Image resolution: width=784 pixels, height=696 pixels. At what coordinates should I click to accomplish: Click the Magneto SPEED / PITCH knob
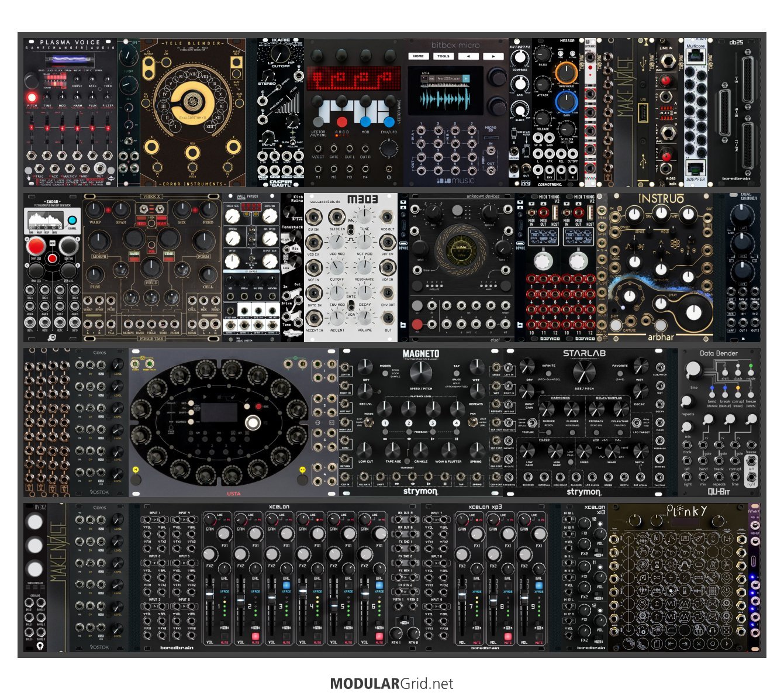click(x=421, y=372)
